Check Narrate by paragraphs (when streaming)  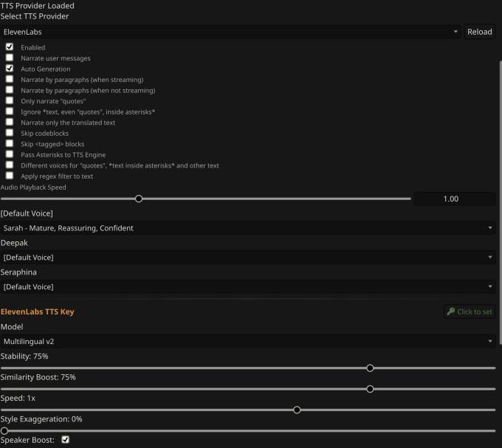click(10, 79)
